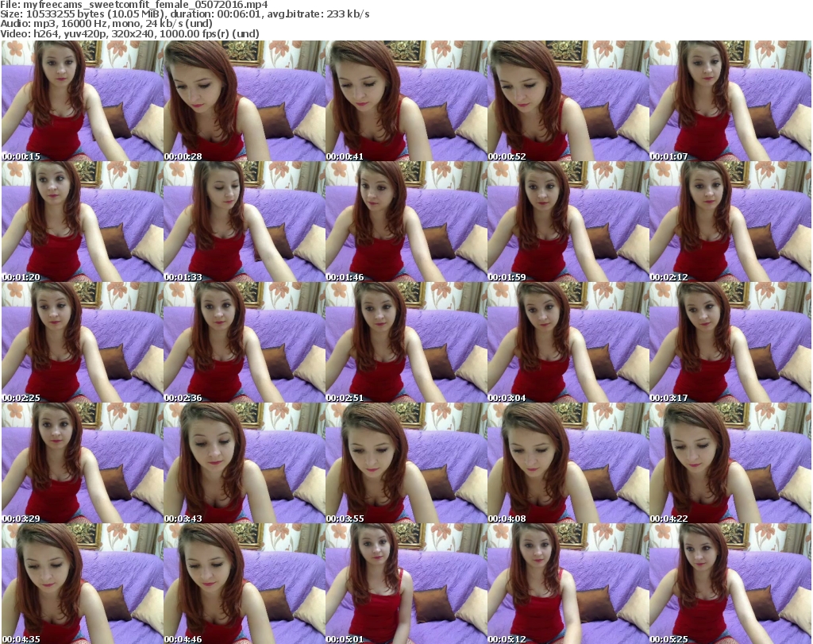This screenshot has height=644, width=813.
Task: Select the thumbnail stamped 00:00:28
Action: (245, 101)
